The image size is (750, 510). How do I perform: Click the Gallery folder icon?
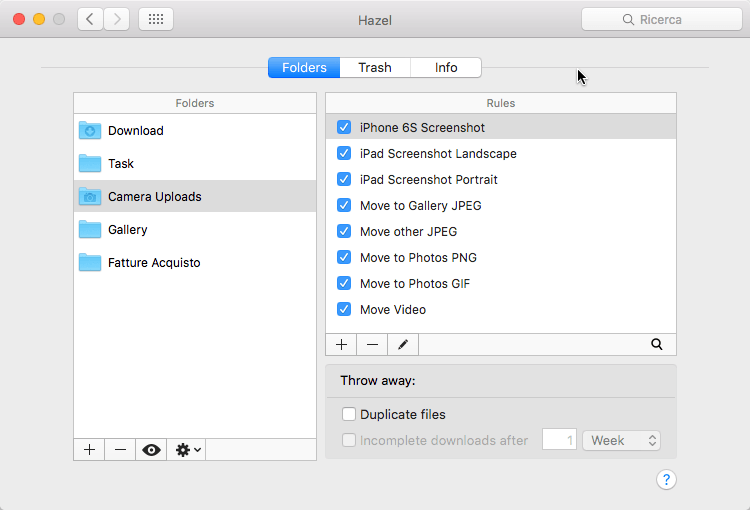coord(90,229)
